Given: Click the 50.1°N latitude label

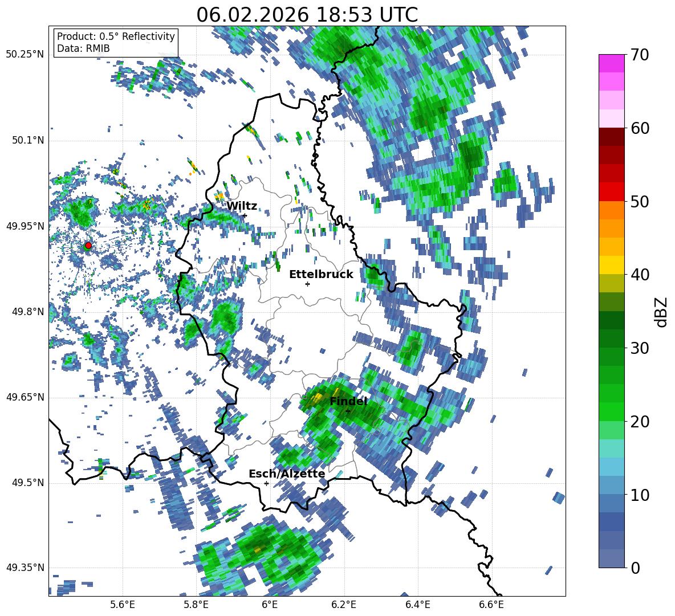Looking at the screenshot, I should point(28,140).
